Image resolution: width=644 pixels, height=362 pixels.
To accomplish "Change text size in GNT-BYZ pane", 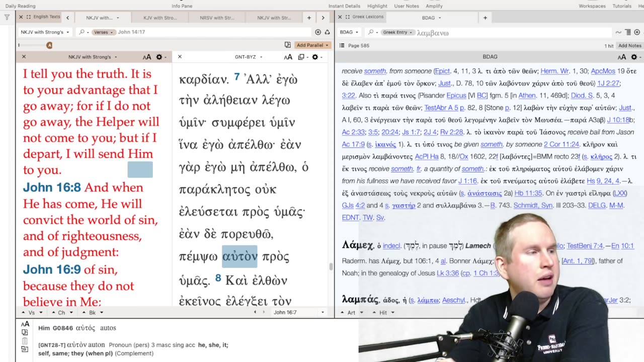I will 288,57.
